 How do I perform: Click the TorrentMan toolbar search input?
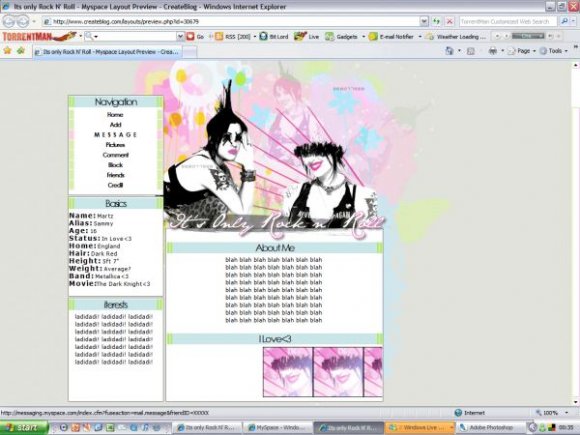(x=134, y=36)
